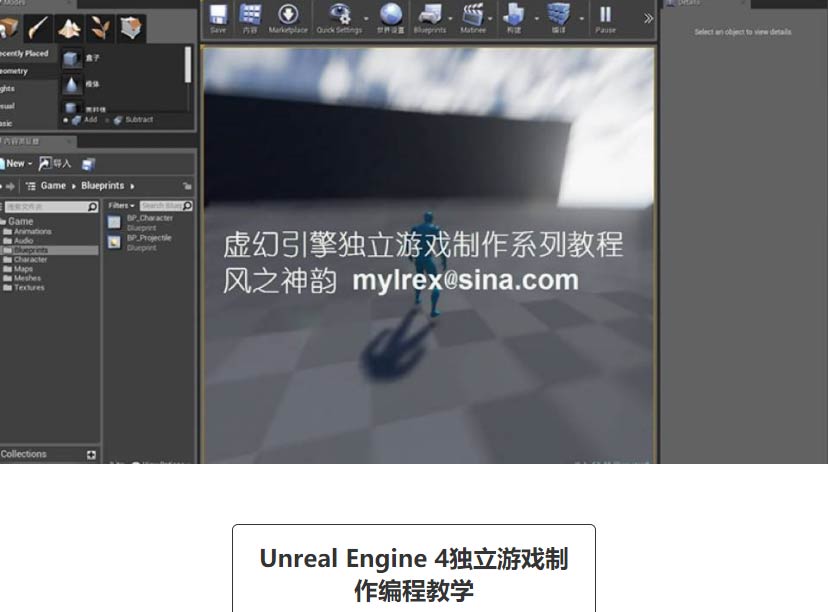
Task: Add a new collection with plus icon
Action: pyautogui.click(x=91, y=455)
